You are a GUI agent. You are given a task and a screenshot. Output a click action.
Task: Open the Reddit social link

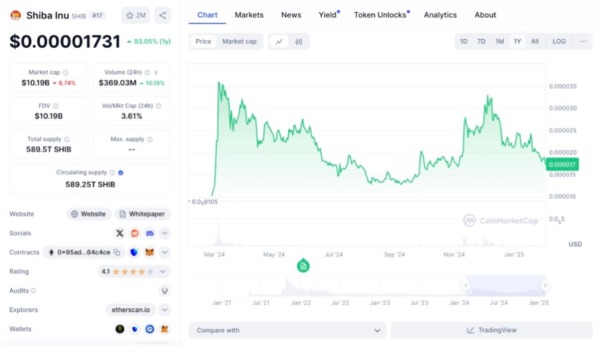135,233
